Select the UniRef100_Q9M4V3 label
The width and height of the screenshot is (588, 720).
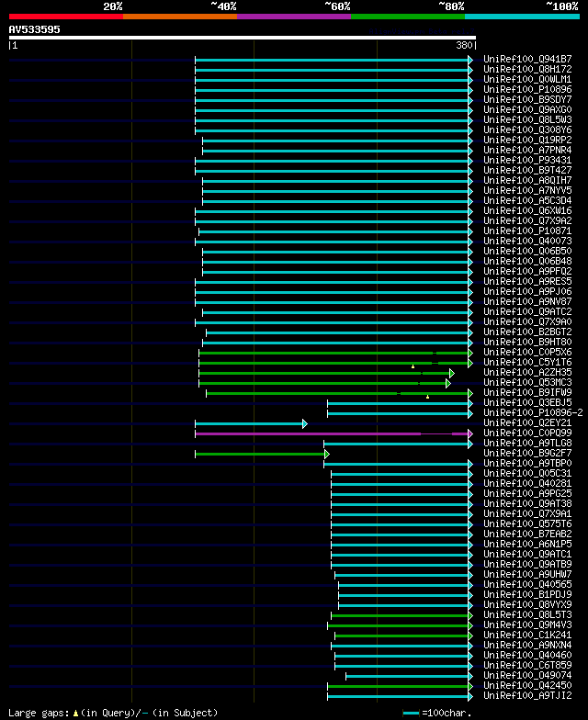click(x=527, y=624)
